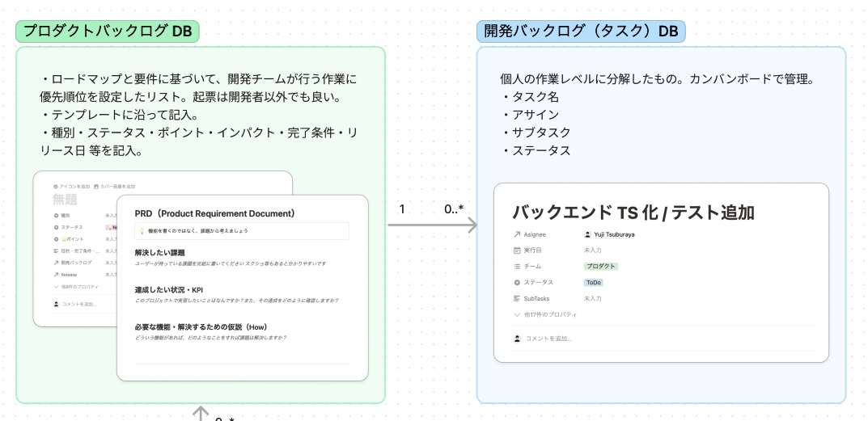Click the 解決したい課題 heading
This screenshot has width=868, height=421.
pos(159,253)
